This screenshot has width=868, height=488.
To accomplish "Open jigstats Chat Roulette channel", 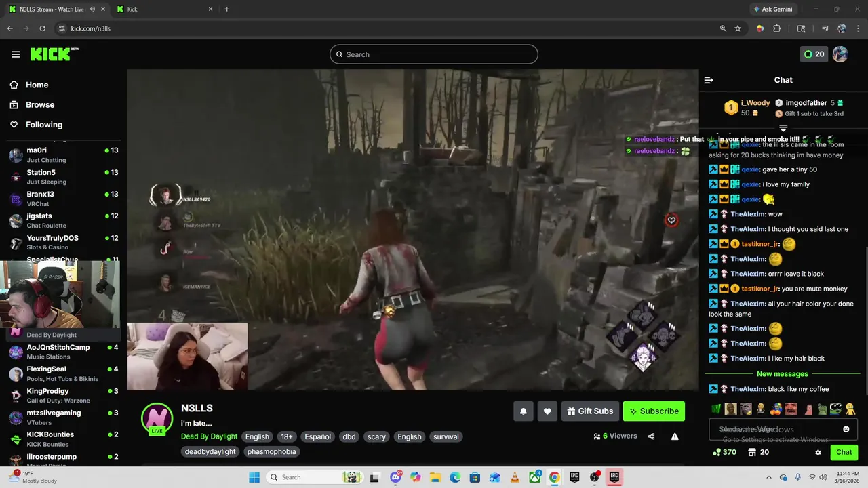I will coord(63,220).
